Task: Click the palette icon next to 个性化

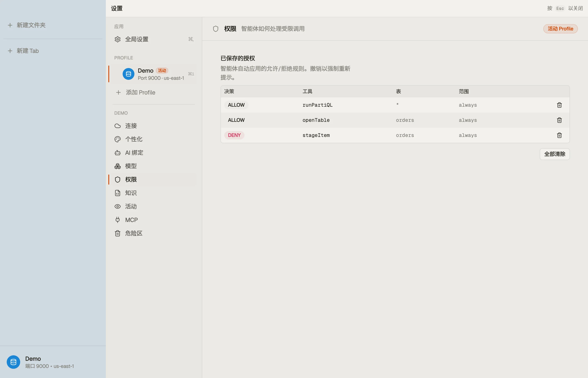Action: point(118,139)
